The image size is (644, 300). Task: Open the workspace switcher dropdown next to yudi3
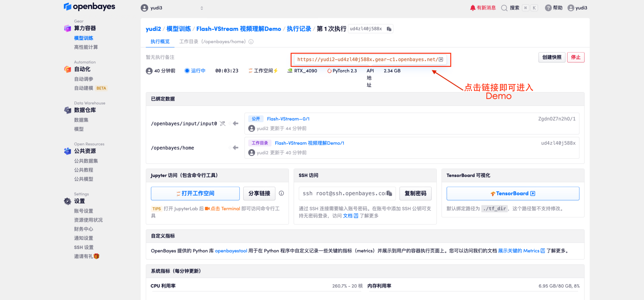tap(202, 8)
